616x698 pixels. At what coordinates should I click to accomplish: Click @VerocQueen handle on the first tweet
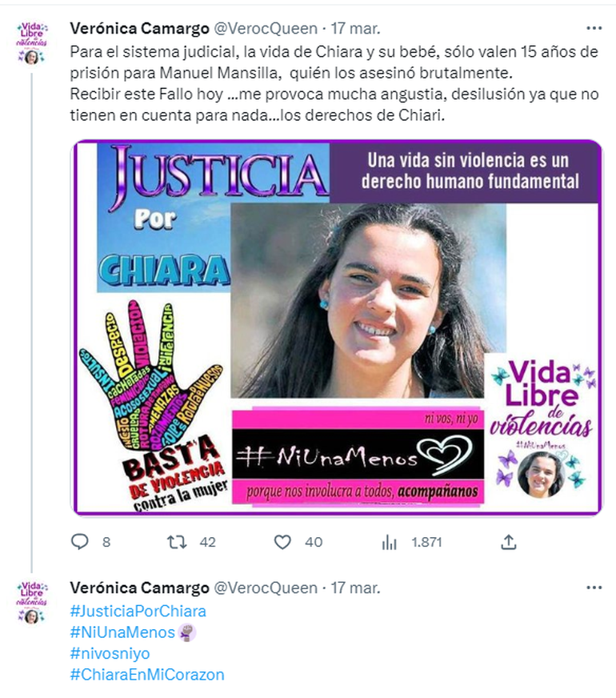266,29
